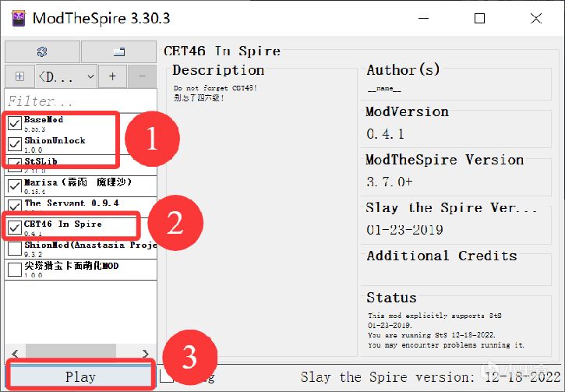The image size is (565, 392).
Task: Remove profile with the minus button
Action: coord(142,76)
